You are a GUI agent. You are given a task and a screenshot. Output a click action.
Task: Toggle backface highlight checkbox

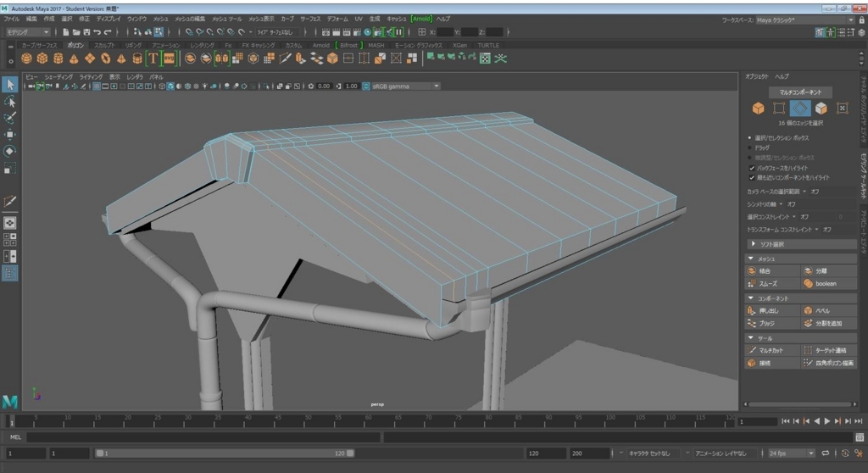pos(752,168)
